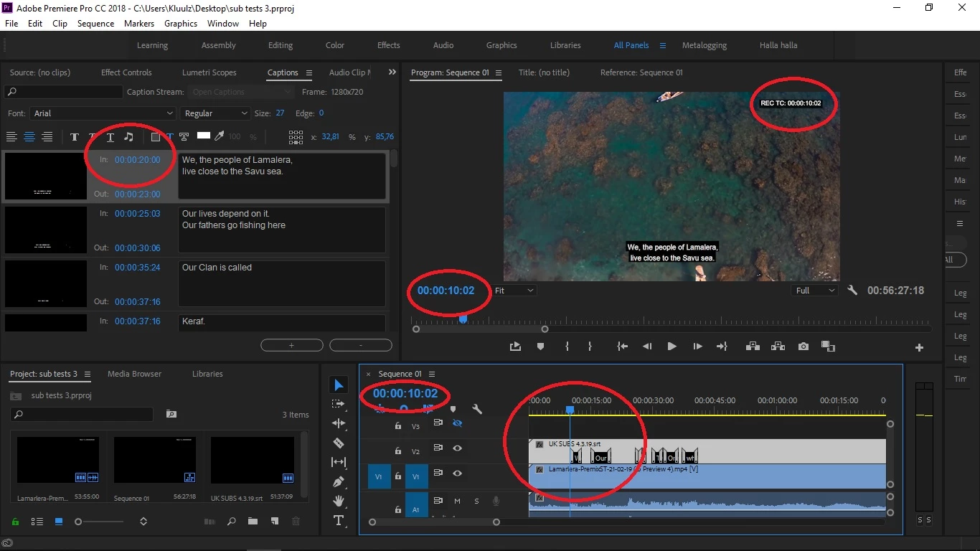Align caption text right
The image size is (980, 551).
click(x=47, y=136)
